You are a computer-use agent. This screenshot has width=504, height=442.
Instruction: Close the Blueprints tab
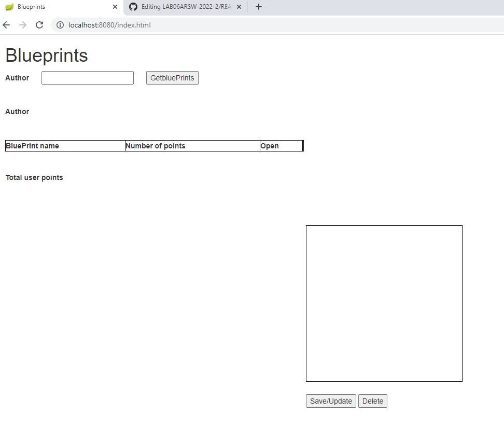pos(115,7)
